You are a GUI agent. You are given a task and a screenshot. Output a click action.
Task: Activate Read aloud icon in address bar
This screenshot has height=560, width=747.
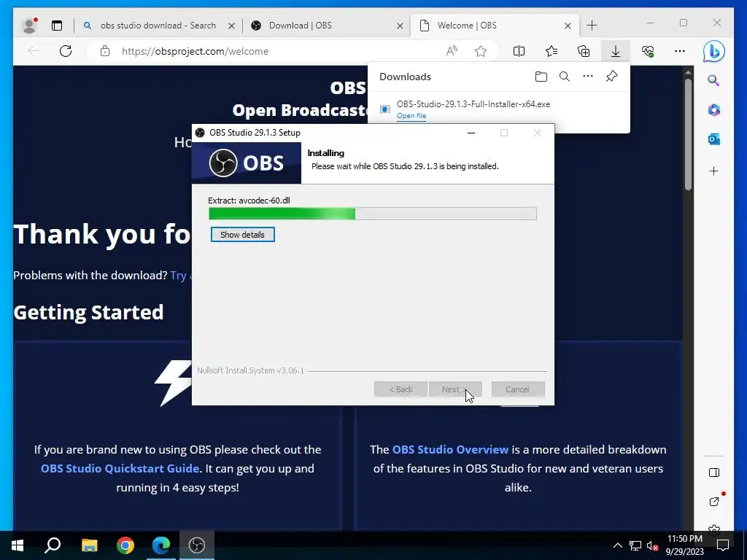[452, 51]
